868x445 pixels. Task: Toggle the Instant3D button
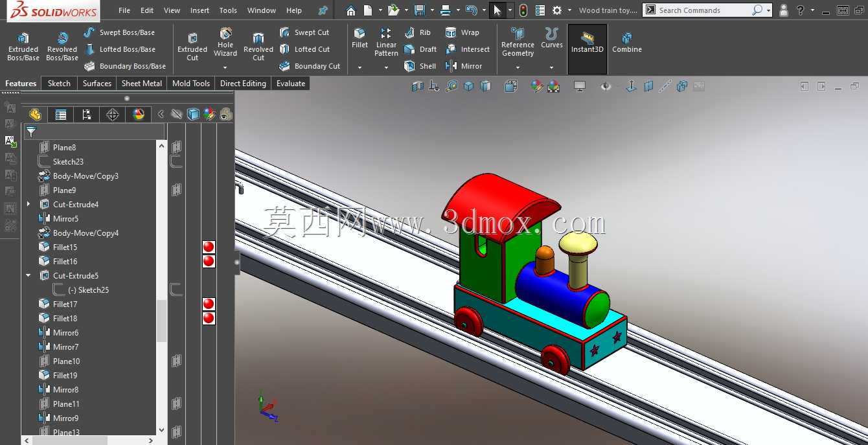point(588,49)
